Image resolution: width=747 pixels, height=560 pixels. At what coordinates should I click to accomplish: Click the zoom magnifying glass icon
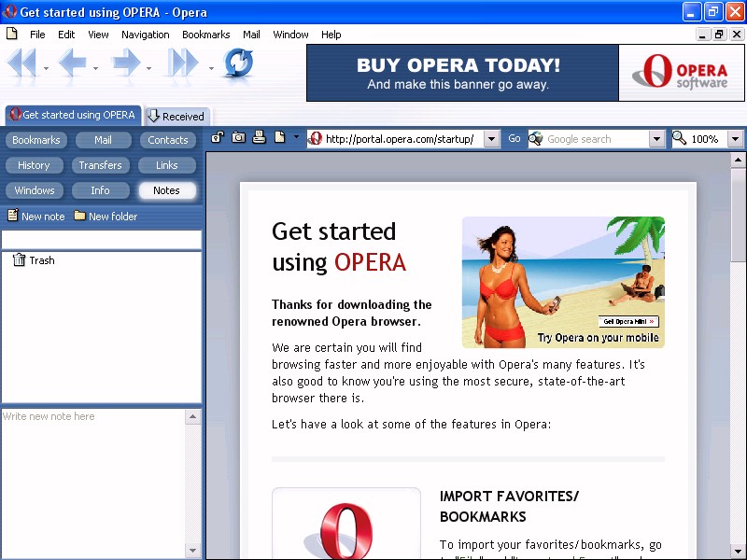click(x=680, y=138)
